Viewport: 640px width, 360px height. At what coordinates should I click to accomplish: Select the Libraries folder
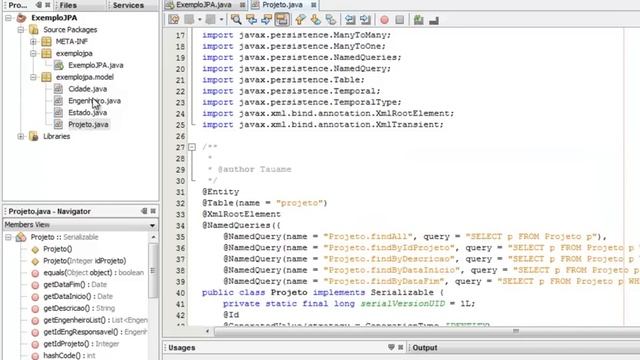(x=56, y=136)
